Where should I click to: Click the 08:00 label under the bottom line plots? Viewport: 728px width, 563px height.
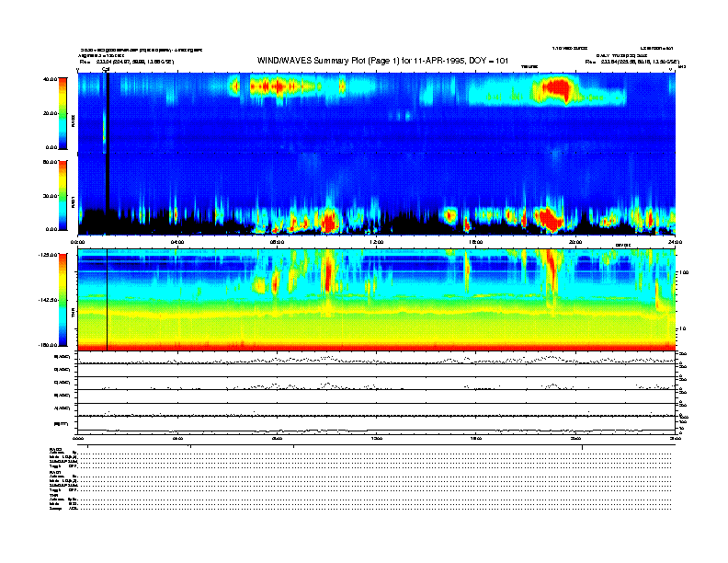click(277, 438)
